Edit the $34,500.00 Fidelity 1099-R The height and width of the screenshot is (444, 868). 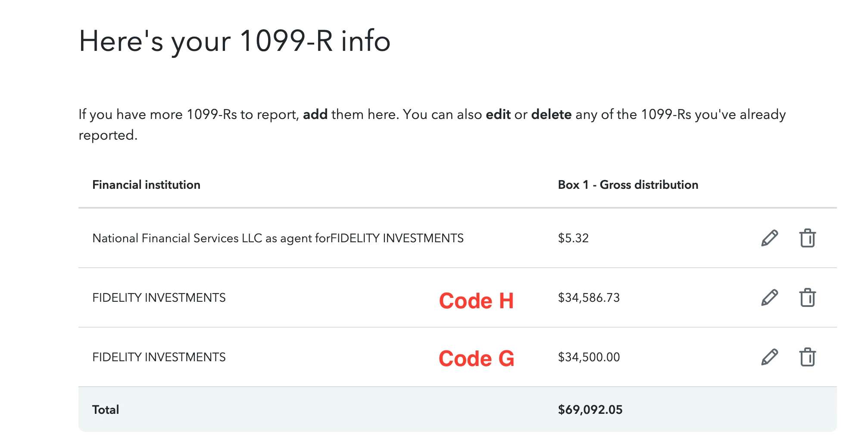pyautogui.click(x=769, y=357)
